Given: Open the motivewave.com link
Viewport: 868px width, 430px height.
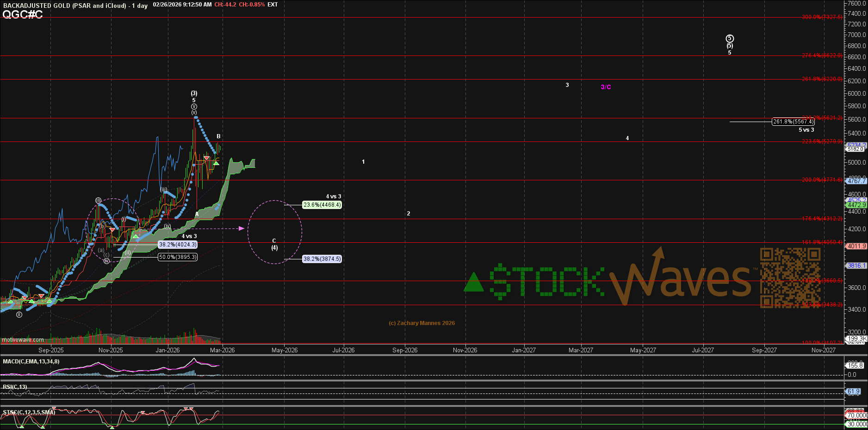Looking at the screenshot, I should pyautogui.click(x=23, y=340).
